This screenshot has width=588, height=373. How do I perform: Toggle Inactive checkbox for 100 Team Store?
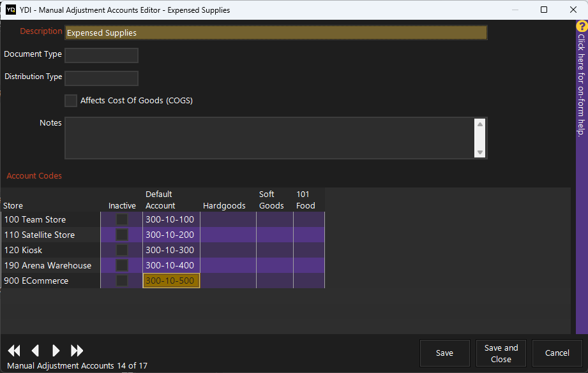click(121, 219)
